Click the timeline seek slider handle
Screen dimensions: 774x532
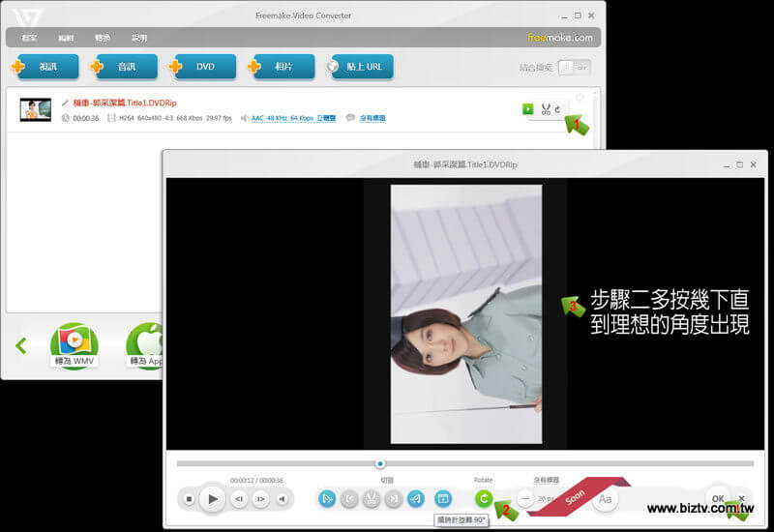(x=380, y=463)
